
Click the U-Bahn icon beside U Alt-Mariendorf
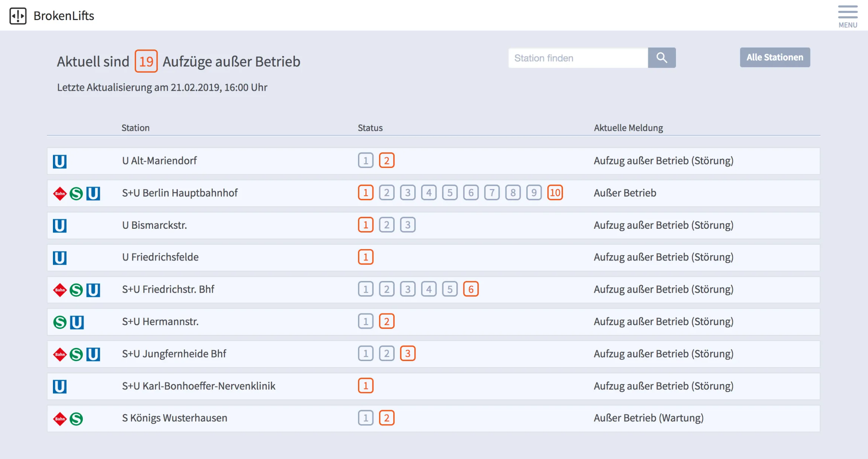click(x=59, y=161)
